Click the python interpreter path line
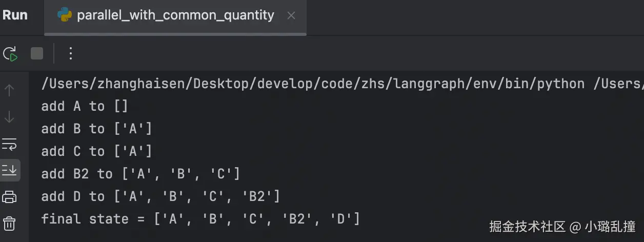The height and width of the screenshot is (242, 644). [x=342, y=84]
